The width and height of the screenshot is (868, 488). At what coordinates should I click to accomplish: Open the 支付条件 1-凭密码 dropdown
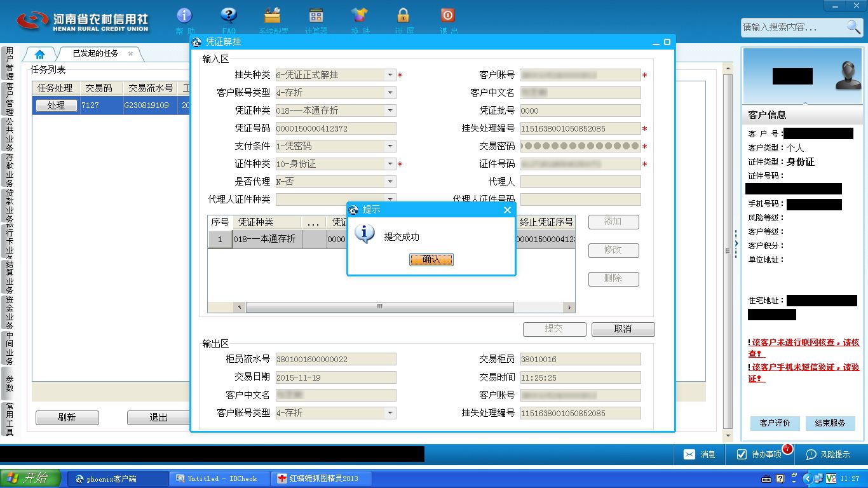[390, 146]
